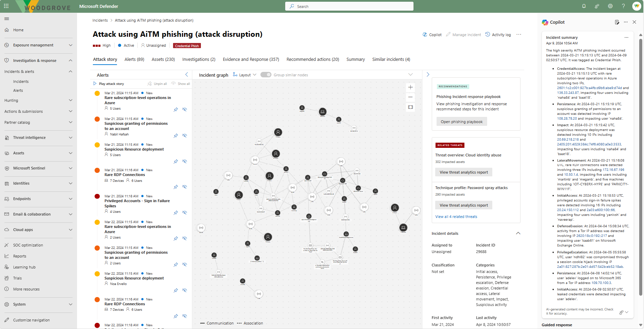
Task: Open View all 4 related threats link
Action: tap(456, 217)
